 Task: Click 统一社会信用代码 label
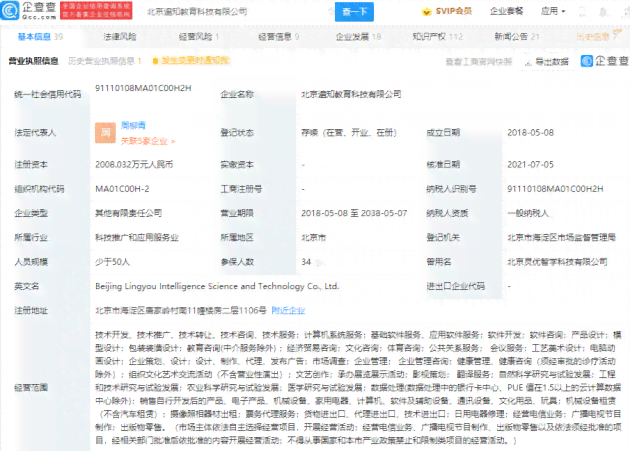pyautogui.click(x=48, y=94)
